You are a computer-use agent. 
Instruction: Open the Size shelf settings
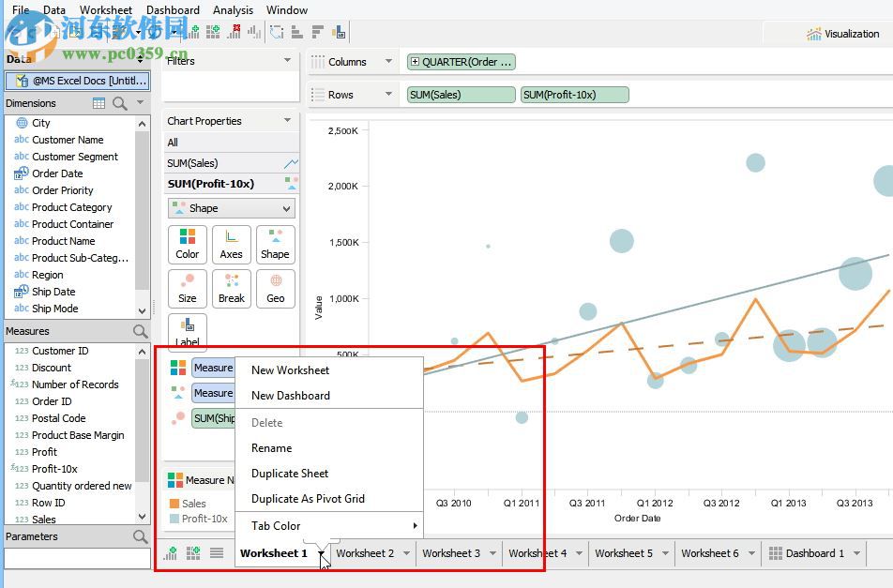pos(187,288)
